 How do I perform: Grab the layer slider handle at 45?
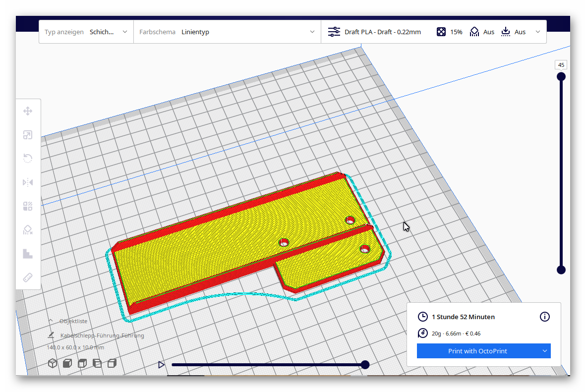click(x=561, y=76)
